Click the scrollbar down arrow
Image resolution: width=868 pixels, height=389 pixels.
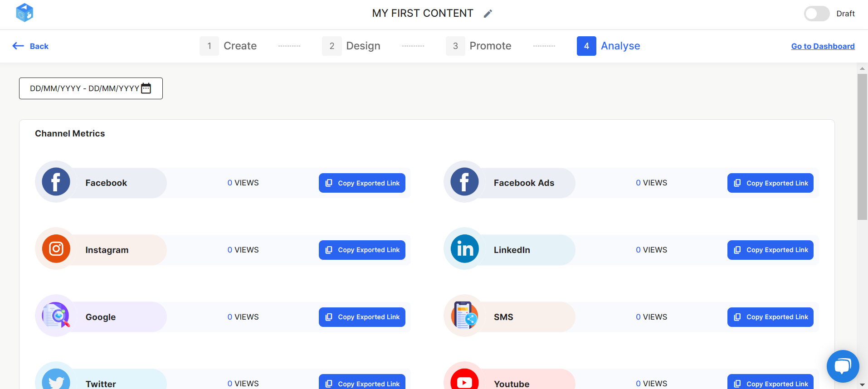(x=862, y=385)
